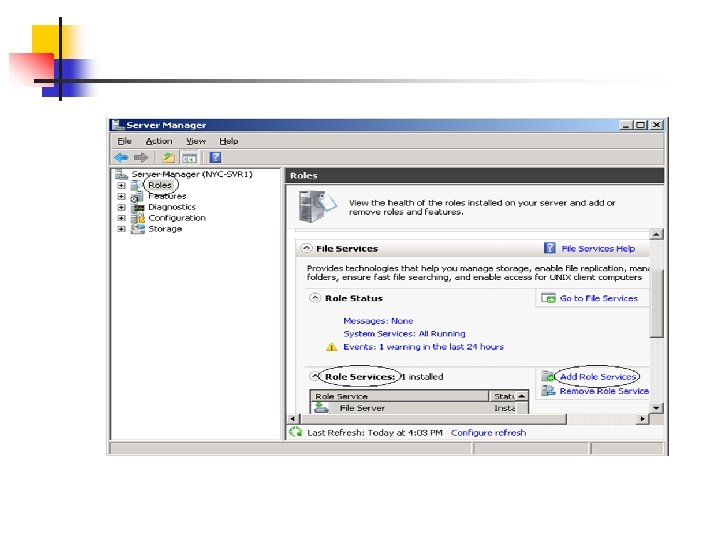Click the green refresh icon by Last Refresh
The height and width of the screenshot is (540, 720).
point(295,432)
